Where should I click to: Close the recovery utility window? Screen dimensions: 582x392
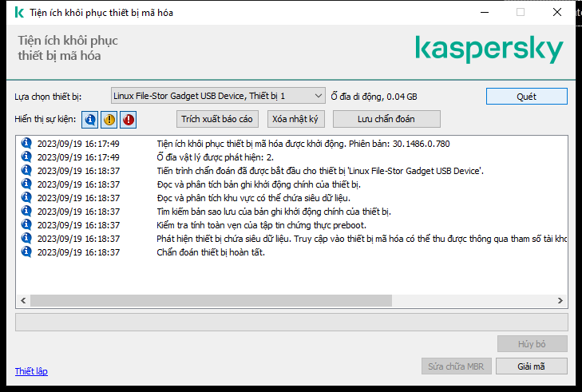556,13
